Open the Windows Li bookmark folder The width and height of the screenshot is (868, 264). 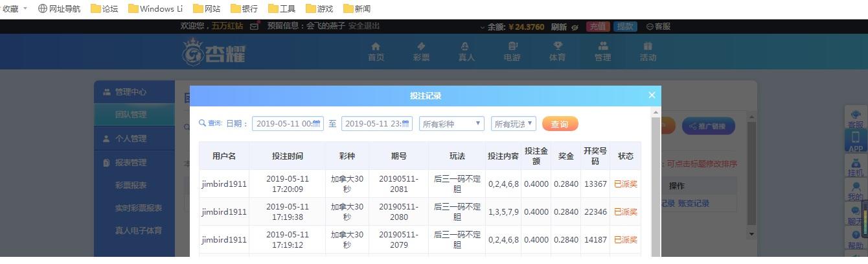click(x=155, y=8)
